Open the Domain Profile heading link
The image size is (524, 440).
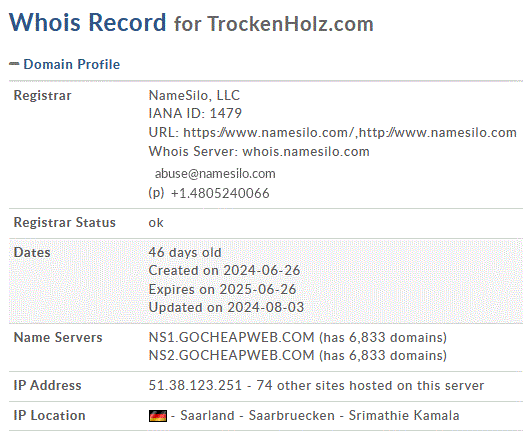72,64
